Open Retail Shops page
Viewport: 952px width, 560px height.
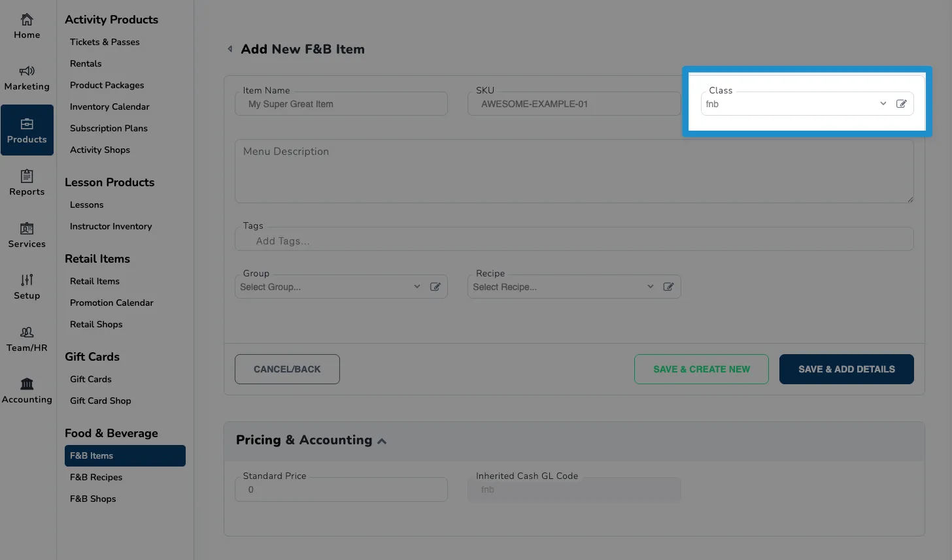[96, 324]
